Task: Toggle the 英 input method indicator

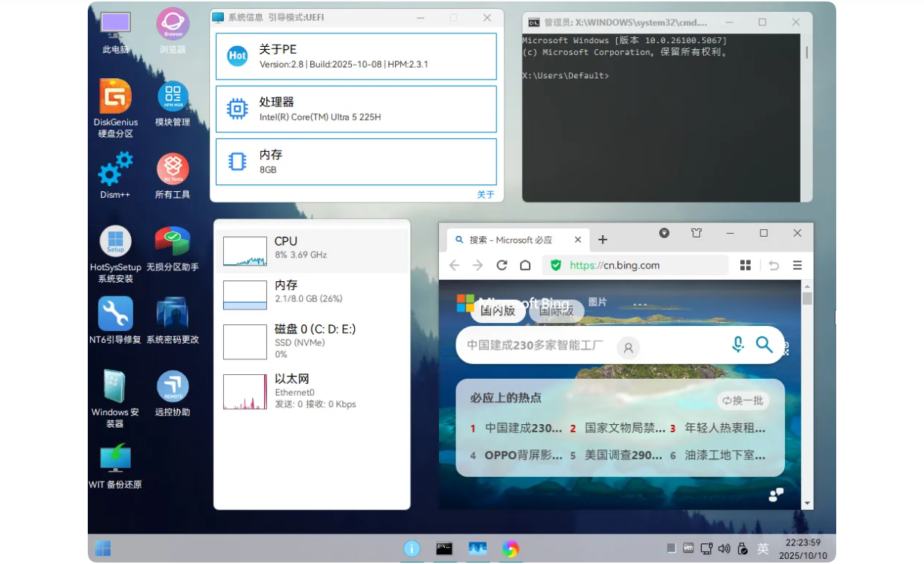Action: 763,548
